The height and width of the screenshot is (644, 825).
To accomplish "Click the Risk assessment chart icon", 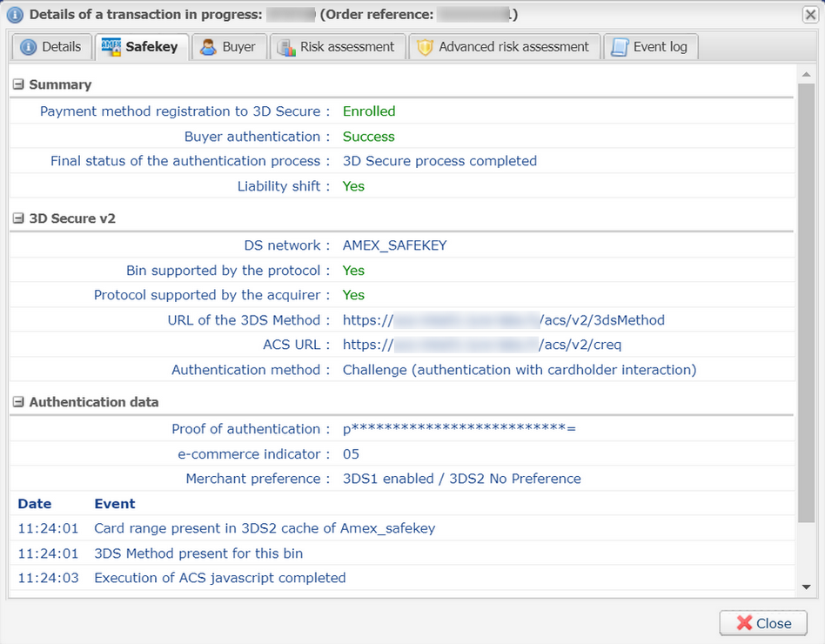I will tap(286, 47).
